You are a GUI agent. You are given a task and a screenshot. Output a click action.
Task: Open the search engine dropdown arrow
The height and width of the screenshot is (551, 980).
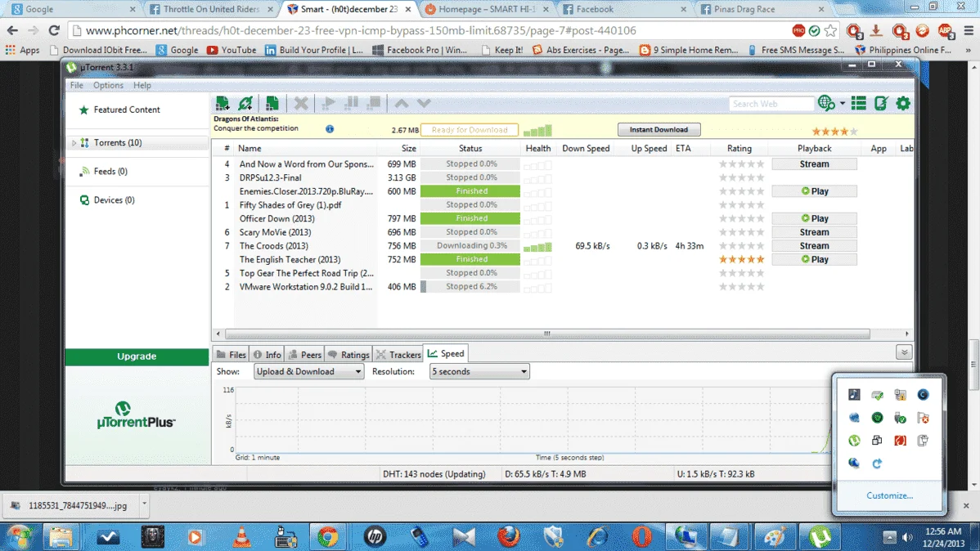coord(842,104)
